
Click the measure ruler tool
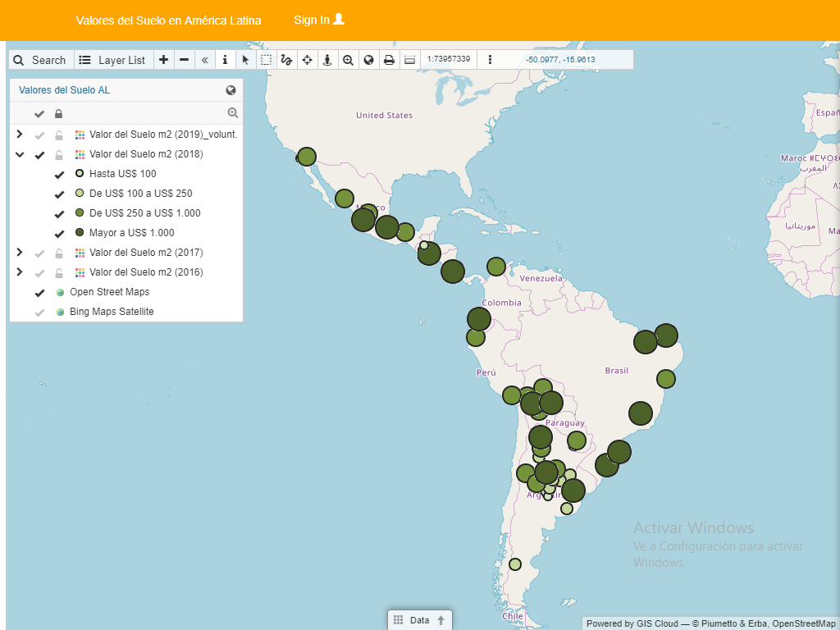(x=409, y=60)
